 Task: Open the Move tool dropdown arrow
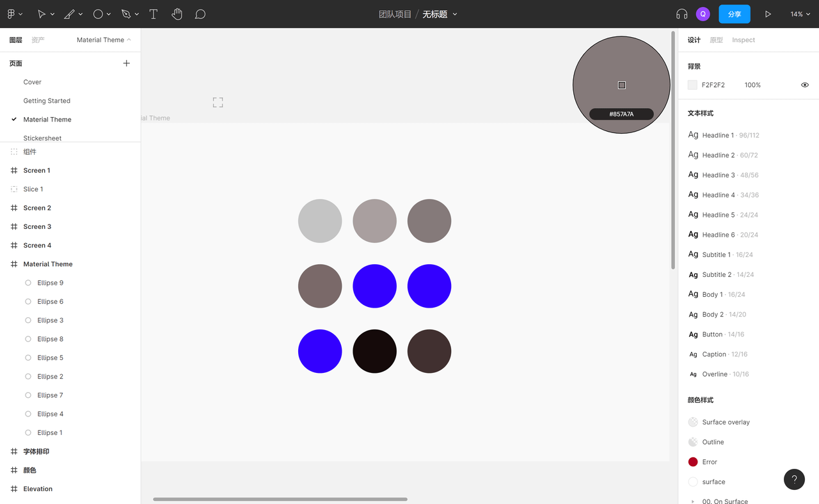pyautogui.click(x=52, y=14)
